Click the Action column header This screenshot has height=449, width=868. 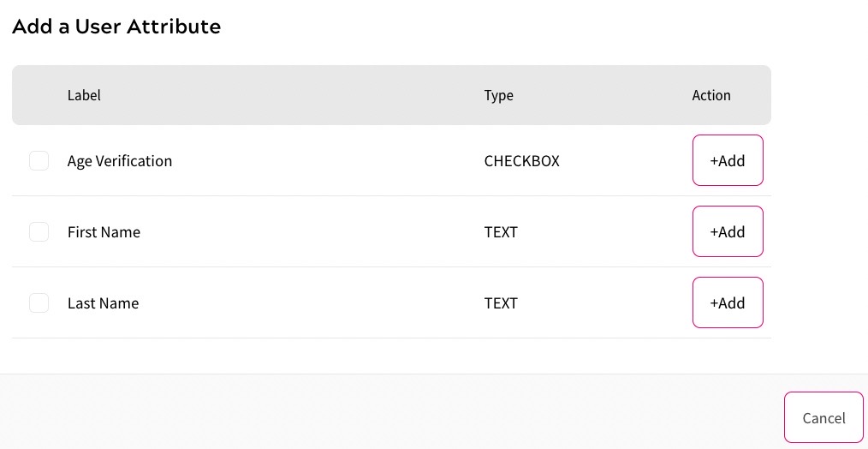click(711, 95)
